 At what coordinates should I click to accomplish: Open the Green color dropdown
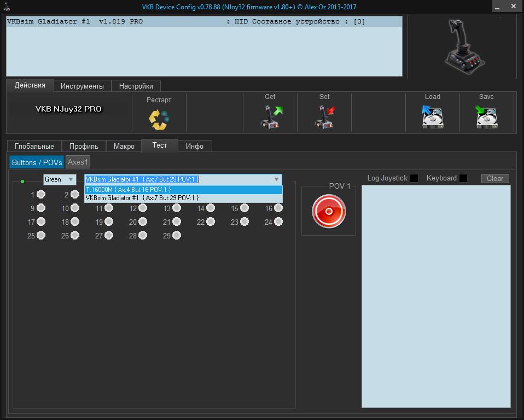click(60, 179)
